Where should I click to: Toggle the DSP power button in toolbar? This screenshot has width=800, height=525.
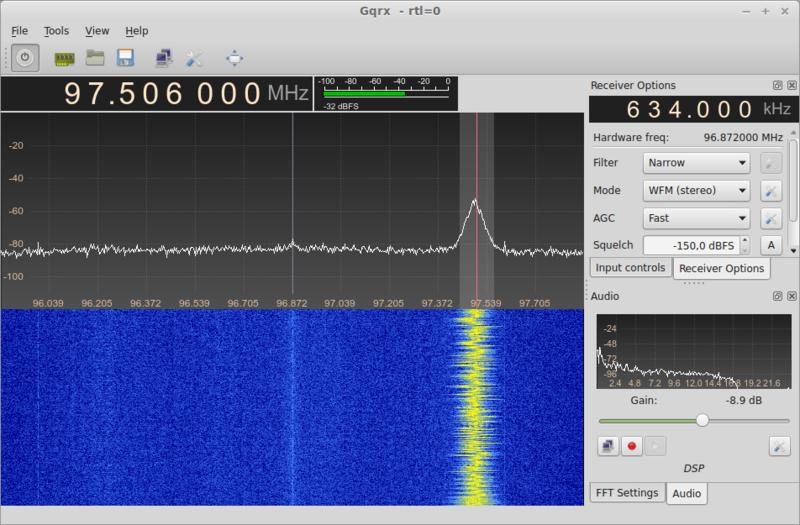tap(25, 58)
